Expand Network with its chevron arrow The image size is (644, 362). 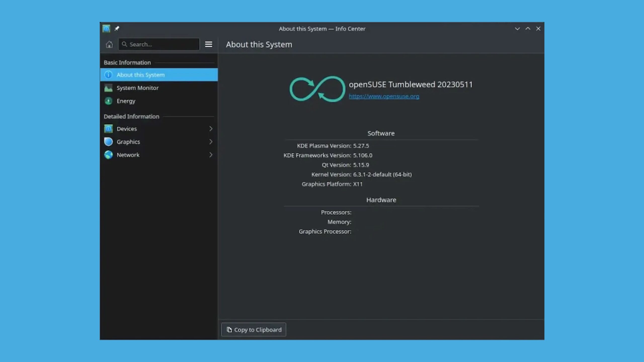click(x=211, y=155)
